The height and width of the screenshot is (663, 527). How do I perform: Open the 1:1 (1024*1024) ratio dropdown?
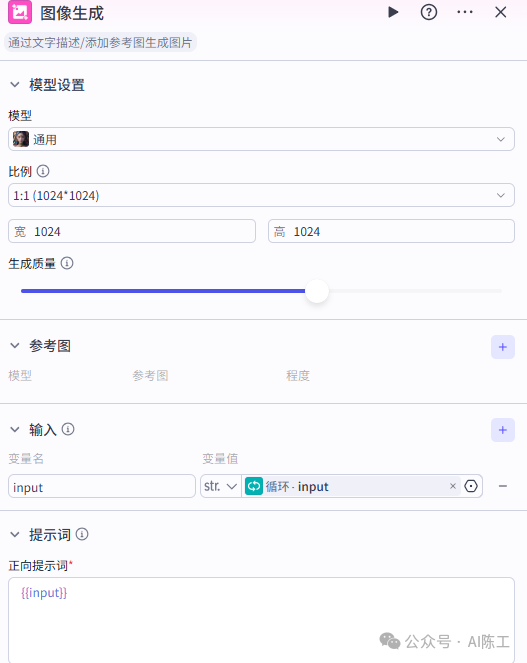click(x=261, y=195)
